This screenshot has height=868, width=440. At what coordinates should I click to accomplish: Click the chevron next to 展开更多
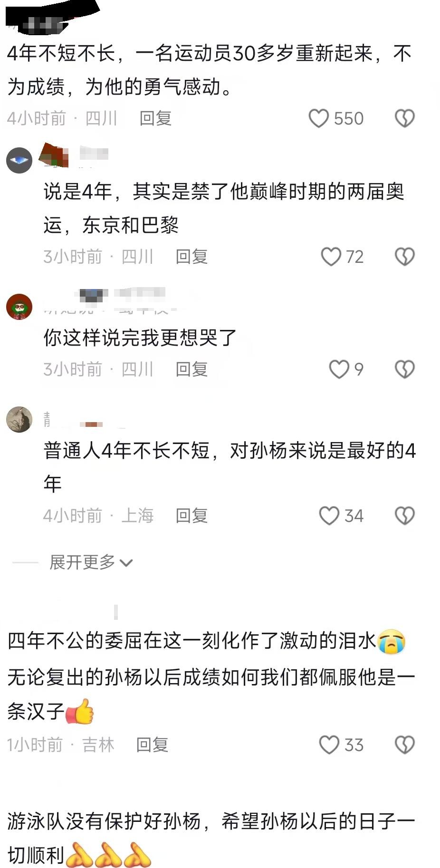pyautogui.click(x=126, y=563)
